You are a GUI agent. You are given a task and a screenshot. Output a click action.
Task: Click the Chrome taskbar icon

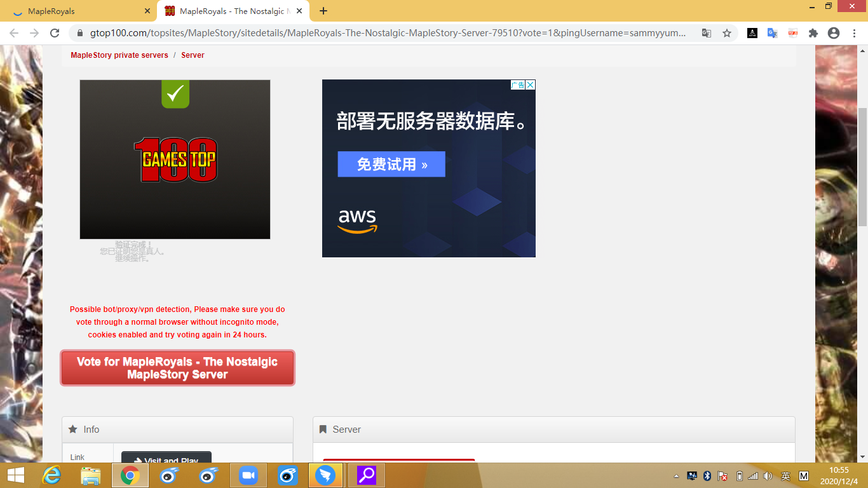130,475
